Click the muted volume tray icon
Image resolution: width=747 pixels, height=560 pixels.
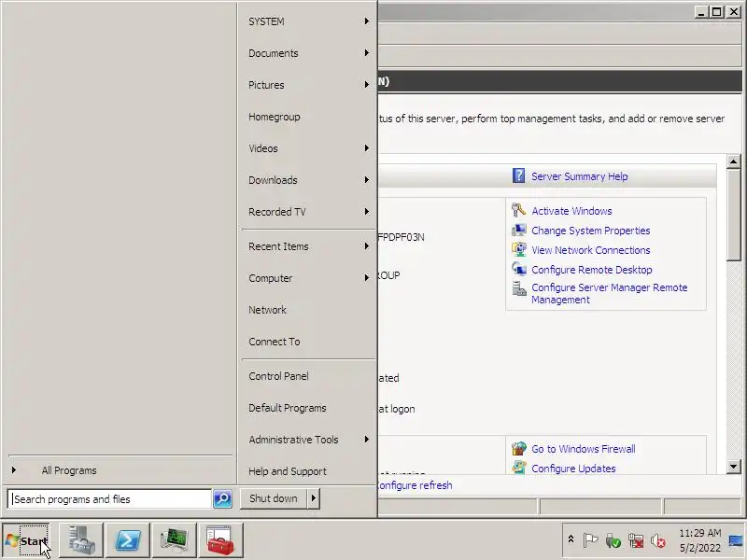point(658,541)
